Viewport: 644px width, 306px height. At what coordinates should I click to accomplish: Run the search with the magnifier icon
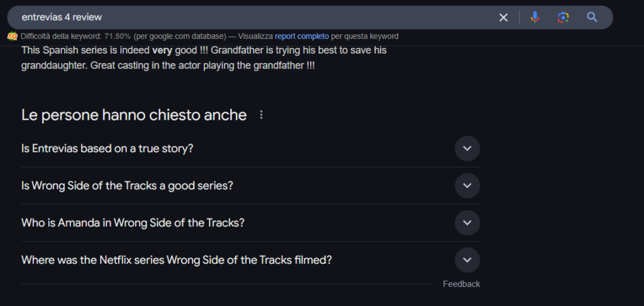(x=592, y=17)
